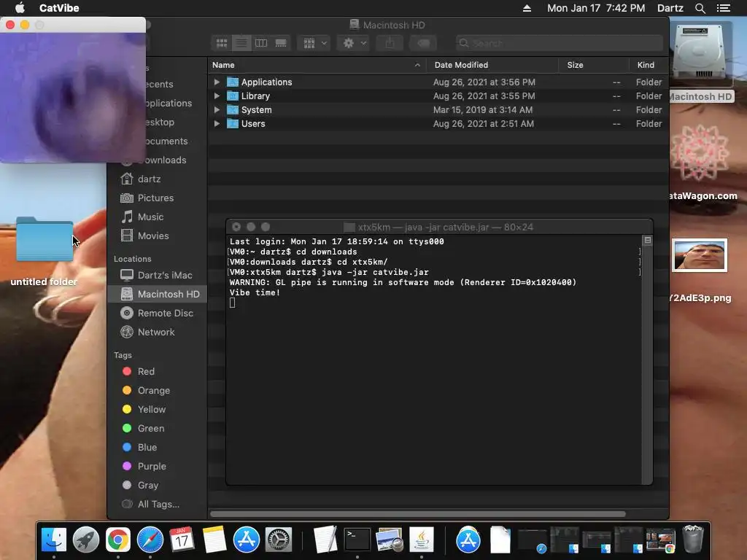The height and width of the screenshot is (560, 747).
Task: Open Google Chrome from the Dock
Action: (118, 540)
